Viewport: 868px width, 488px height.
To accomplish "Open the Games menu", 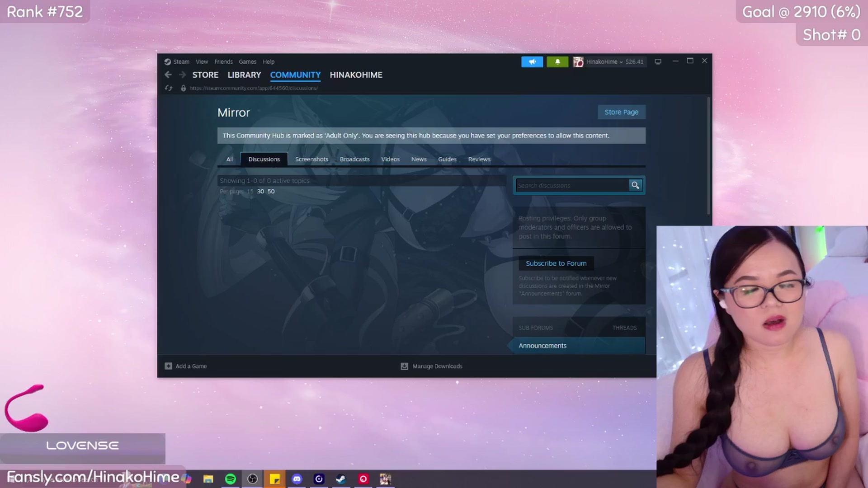I will tap(247, 62).
